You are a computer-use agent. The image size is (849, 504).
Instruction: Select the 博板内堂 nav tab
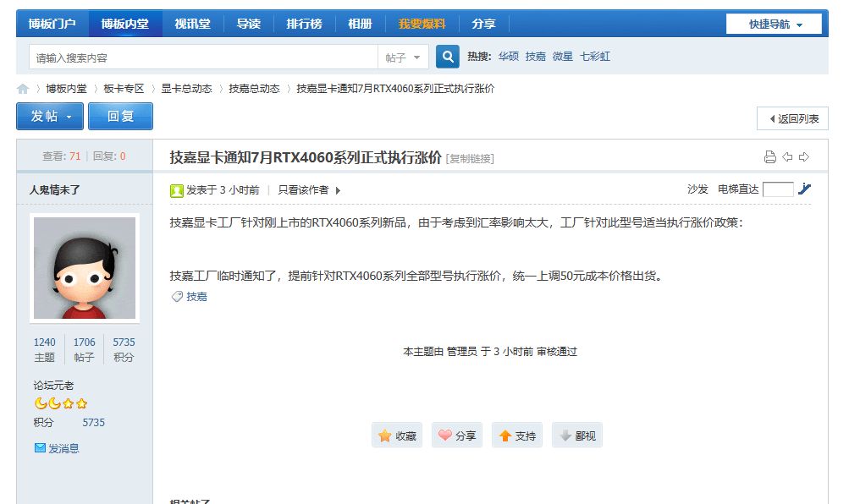[x=125, y=24]
